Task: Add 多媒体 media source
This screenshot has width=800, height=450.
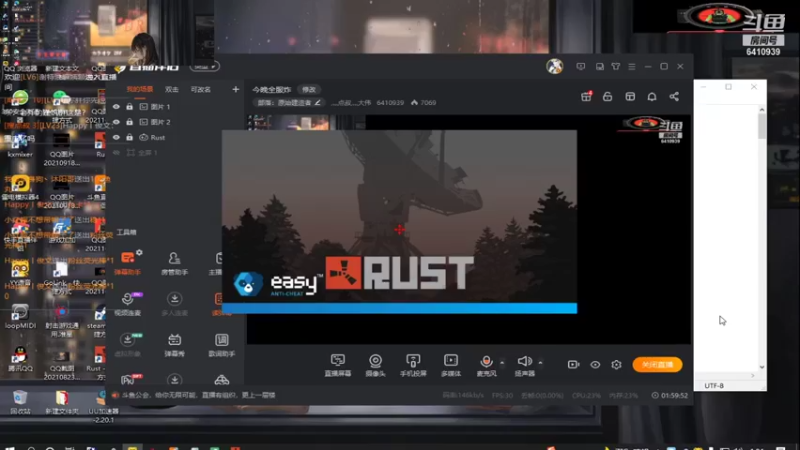Action: click(451, 365)
